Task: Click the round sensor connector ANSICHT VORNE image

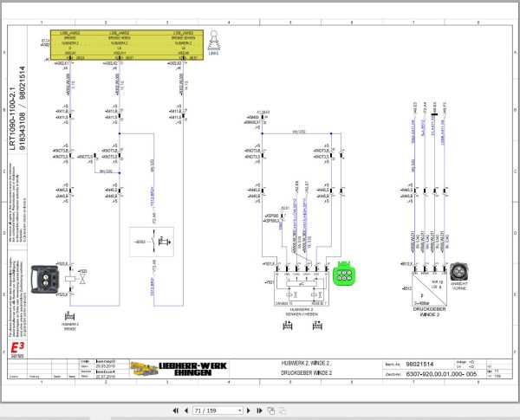Action: (x=459, y=272)
